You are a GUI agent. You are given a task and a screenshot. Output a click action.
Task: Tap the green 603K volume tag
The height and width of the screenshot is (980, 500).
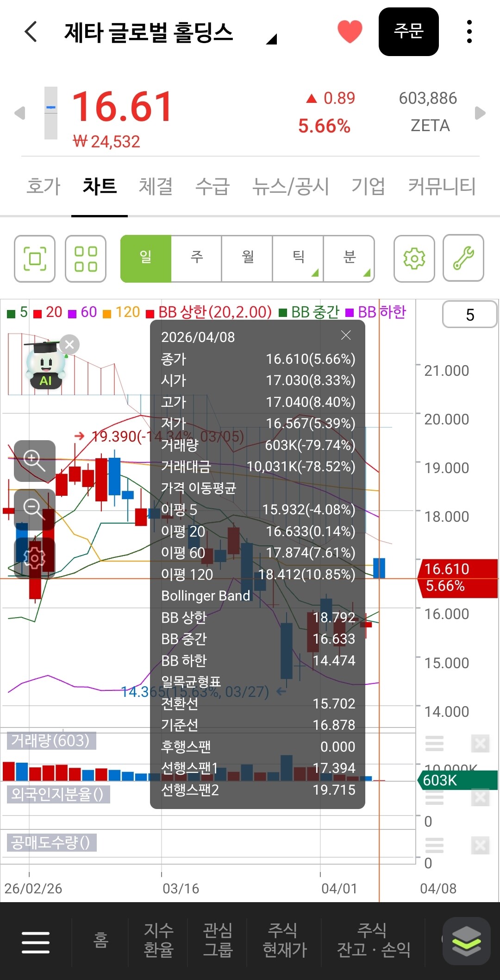(x=457, y=780)
